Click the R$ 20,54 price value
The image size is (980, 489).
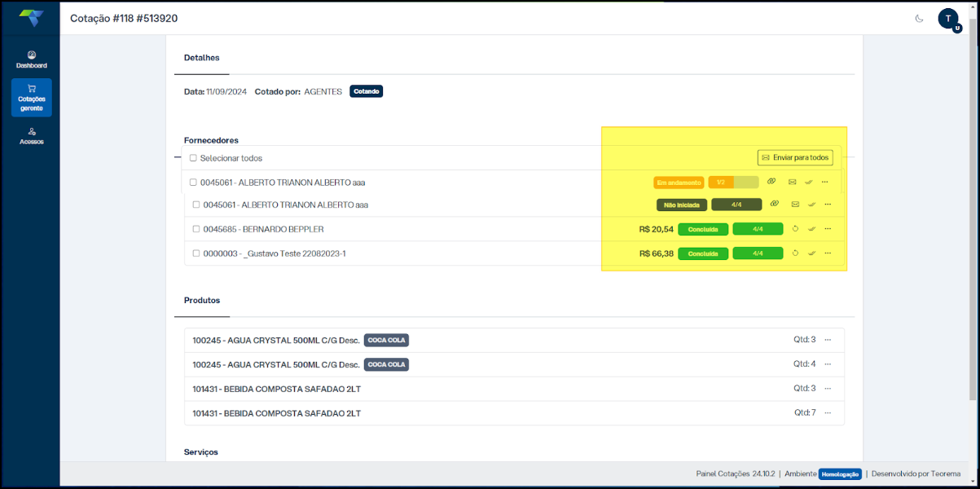pyautogui.click(x=657, y=229)
